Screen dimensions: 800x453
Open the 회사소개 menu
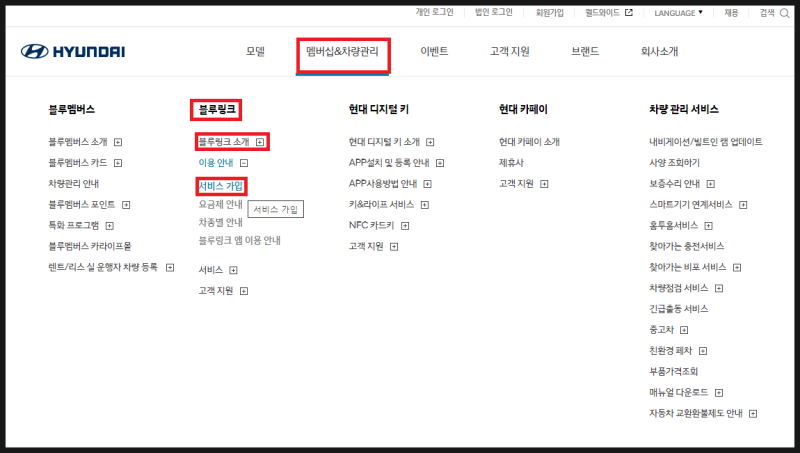659,52
